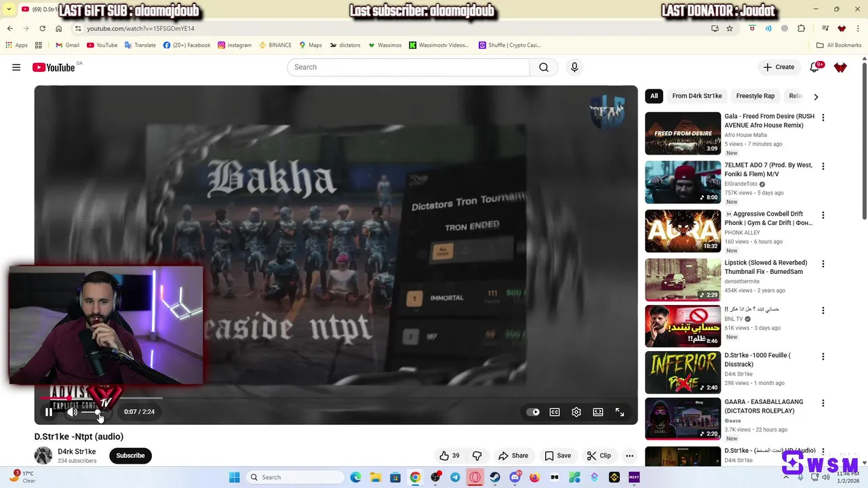This screenshot has width=868, height=488.
Task: Save the video to a playlist
Action: [x=557, y=455]
